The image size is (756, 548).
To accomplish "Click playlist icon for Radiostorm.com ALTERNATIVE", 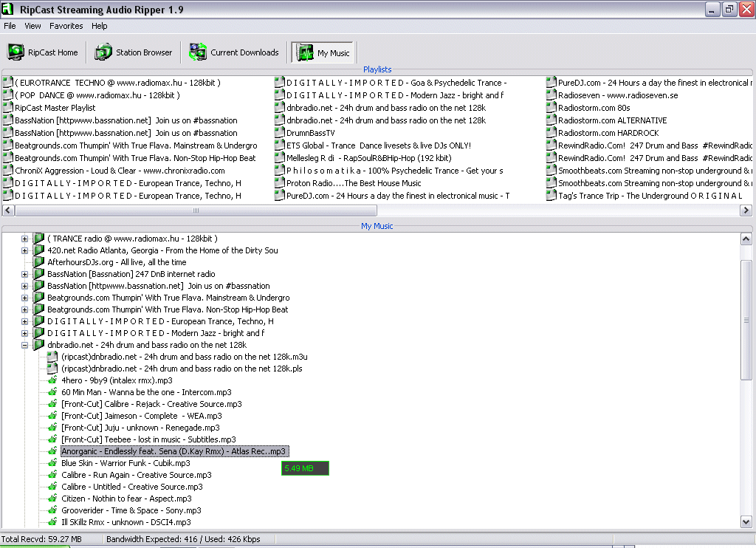I will (x=551, y=120).
